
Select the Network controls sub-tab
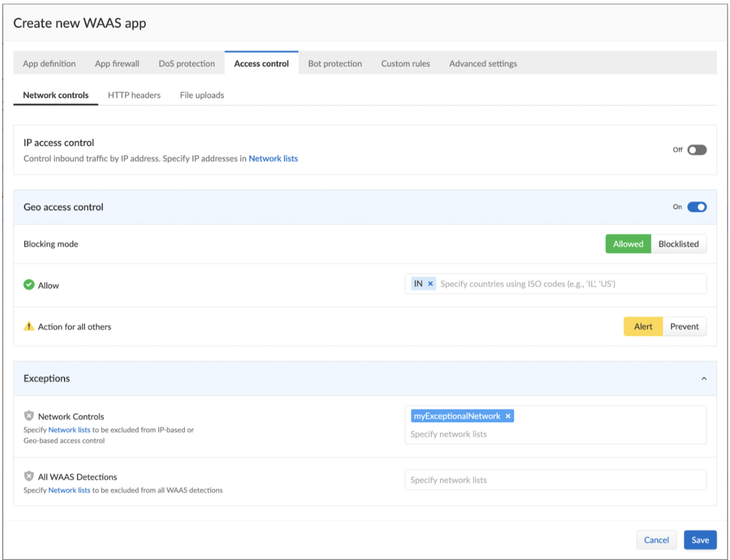[56, 95]
